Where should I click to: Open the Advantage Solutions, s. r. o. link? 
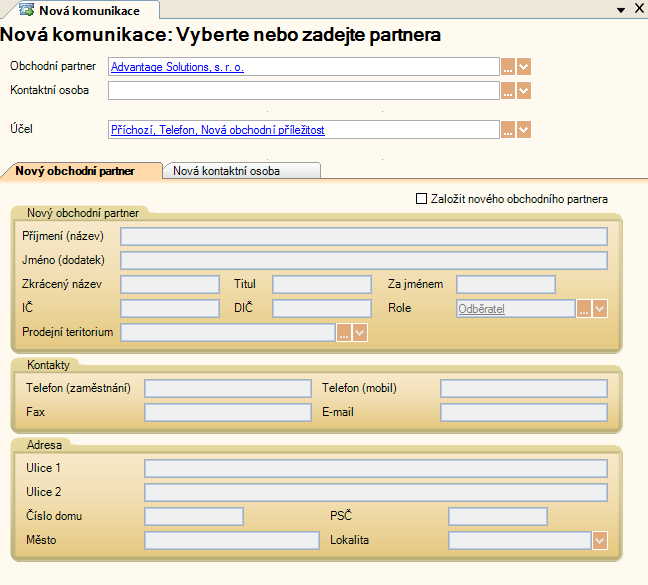tap(177, 67)
